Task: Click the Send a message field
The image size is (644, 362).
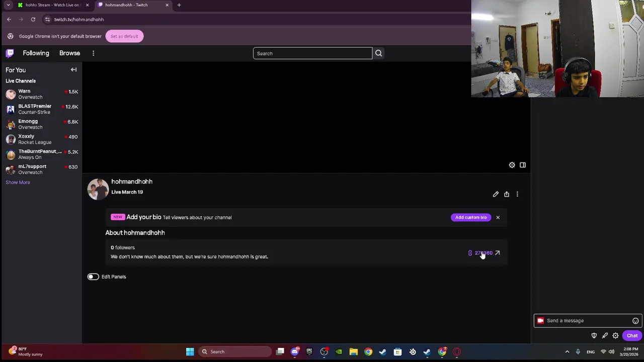Action: point(587,321)
